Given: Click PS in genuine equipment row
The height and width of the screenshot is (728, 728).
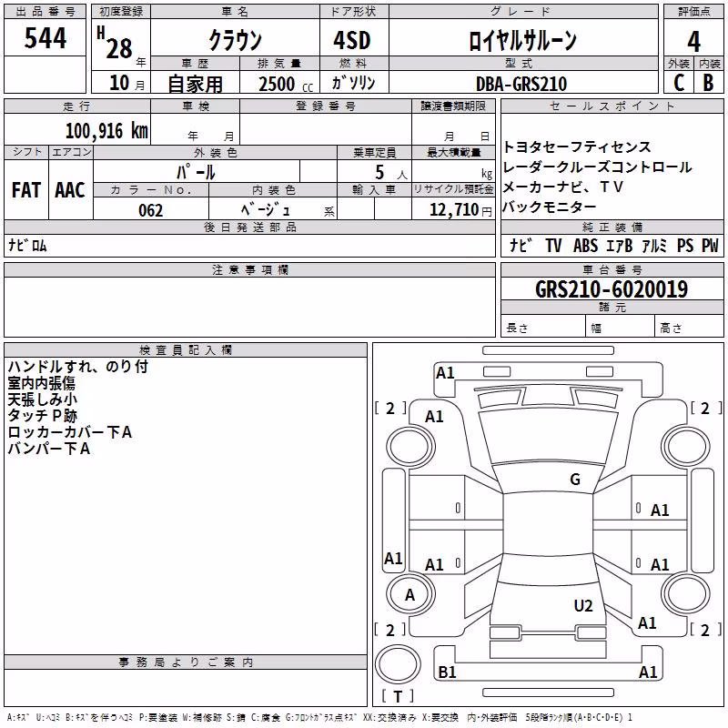Looking at the screenshot, I should click(685, 245).
